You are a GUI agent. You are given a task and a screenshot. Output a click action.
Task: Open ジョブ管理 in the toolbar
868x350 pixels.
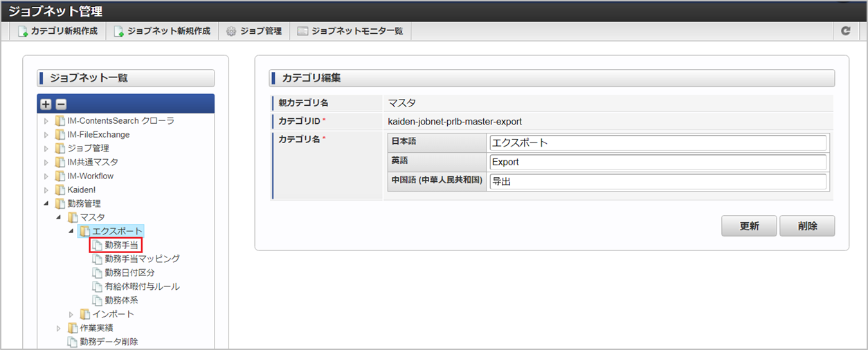[254, 31]
